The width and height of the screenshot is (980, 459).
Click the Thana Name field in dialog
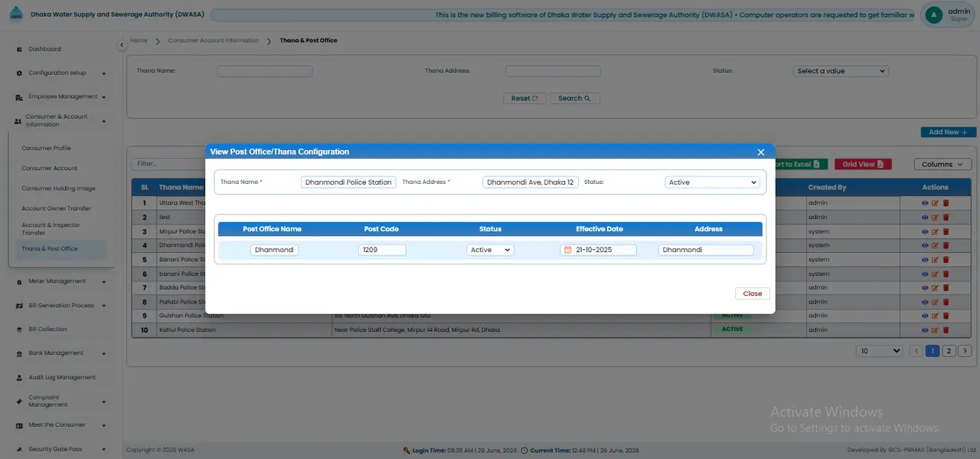pos(348,182)
